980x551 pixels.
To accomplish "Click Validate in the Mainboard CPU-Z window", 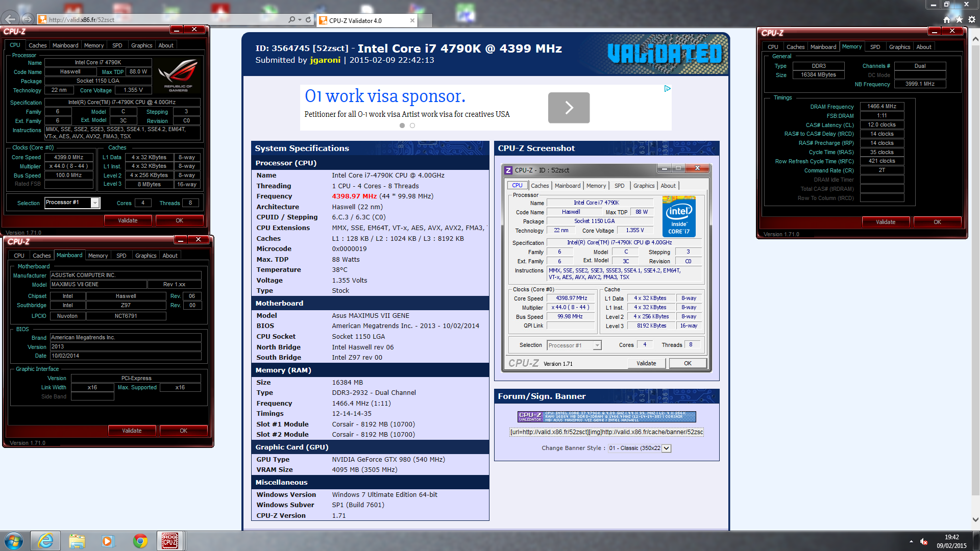I will [x=132, y=431].
